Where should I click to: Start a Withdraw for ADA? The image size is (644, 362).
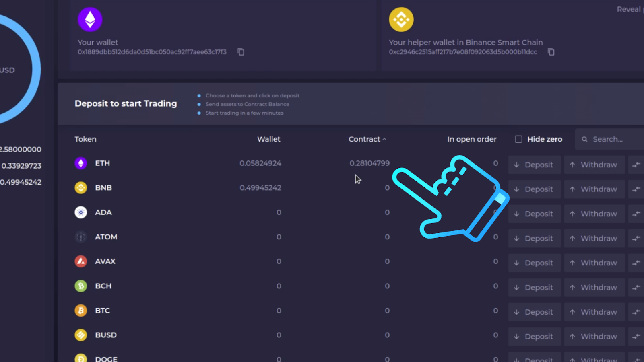pyautogui.click(x=594, y=214)
